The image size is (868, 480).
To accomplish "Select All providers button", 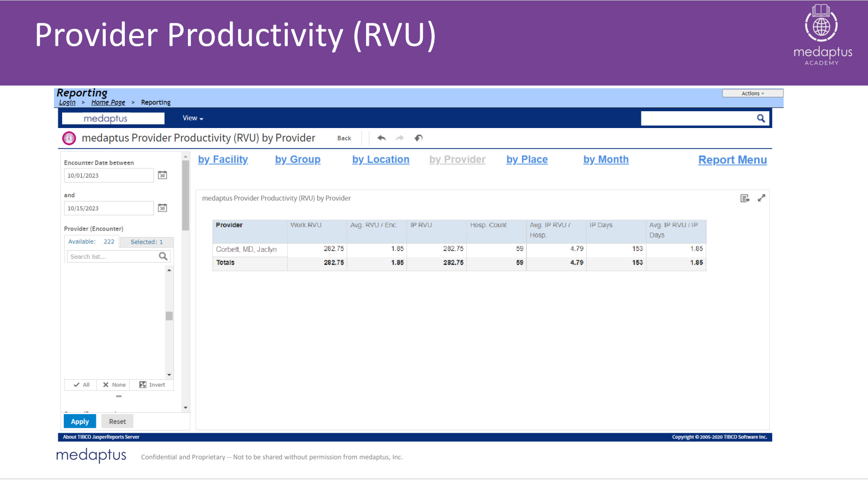I will (x=81, y=385).
